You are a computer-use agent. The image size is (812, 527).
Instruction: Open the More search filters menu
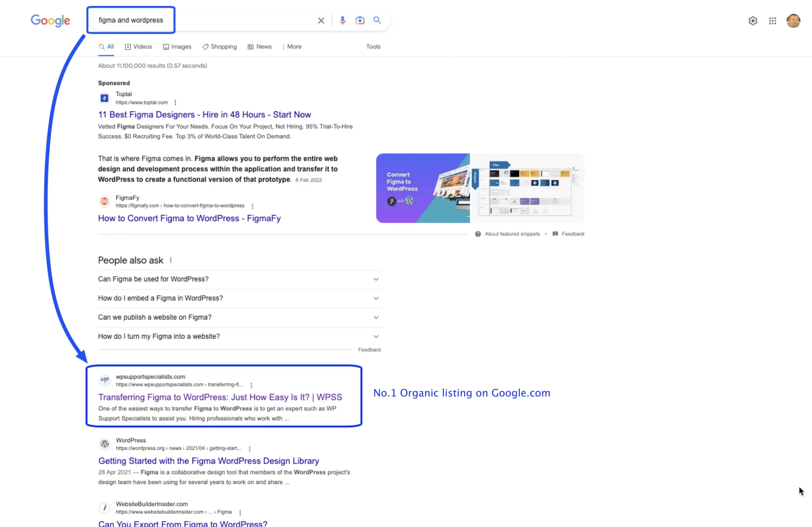(292, 47)
